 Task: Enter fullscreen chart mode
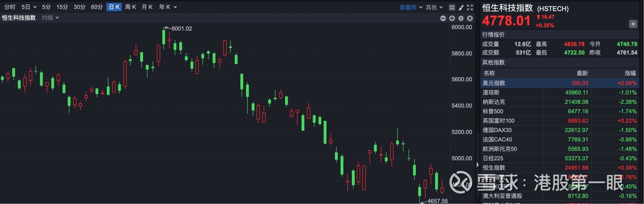[470, 7]
